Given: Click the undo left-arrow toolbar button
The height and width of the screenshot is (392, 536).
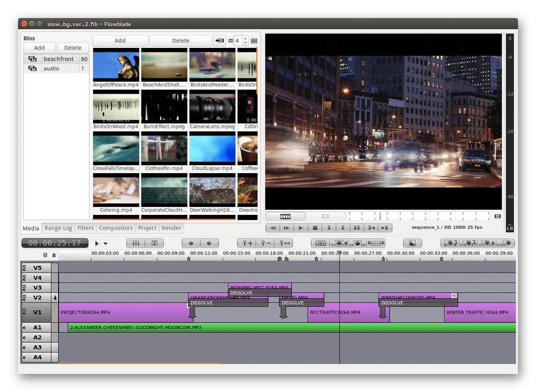Looking at the screenshot, I should coord(191,243).
